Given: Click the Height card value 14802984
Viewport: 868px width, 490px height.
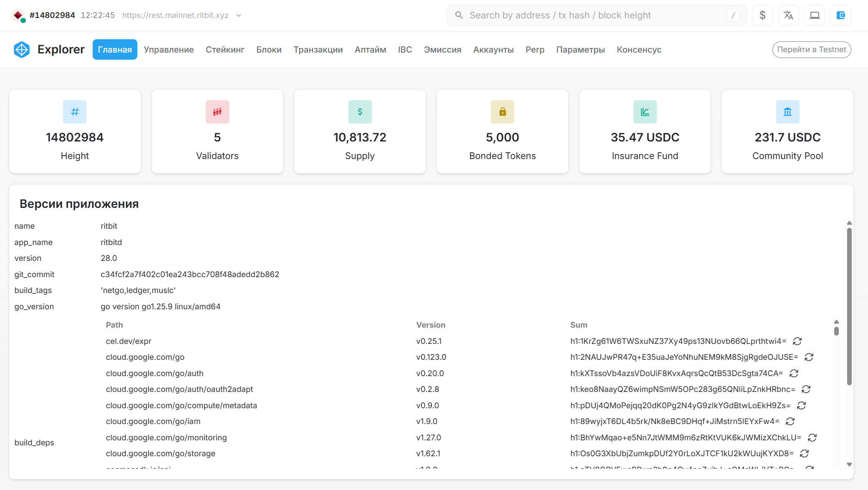Looking at the screenshot, I should tap(75, 137).
